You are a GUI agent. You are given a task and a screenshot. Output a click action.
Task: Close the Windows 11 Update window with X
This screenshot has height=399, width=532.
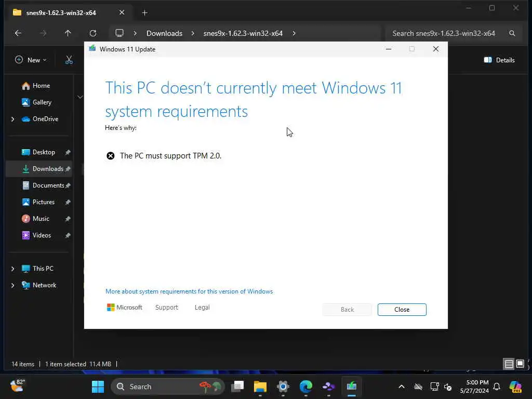[x=436, y=49]
